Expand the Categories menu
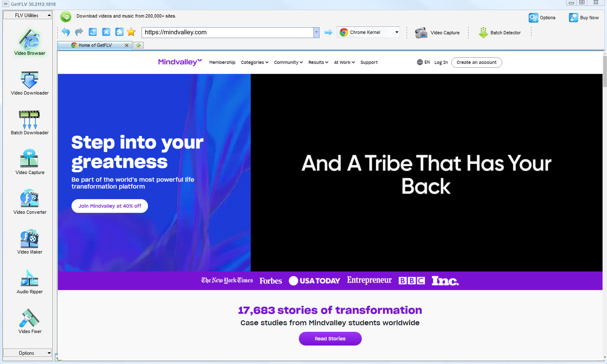The height and width of the screenshot is (364, 607). [x=255, y=62]
